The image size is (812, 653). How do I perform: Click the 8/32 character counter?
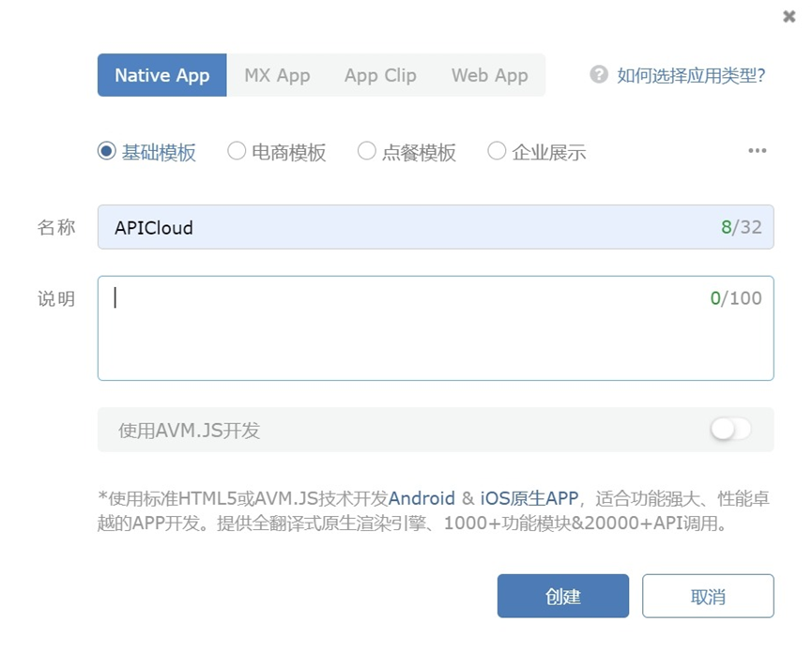pos(742,227)
